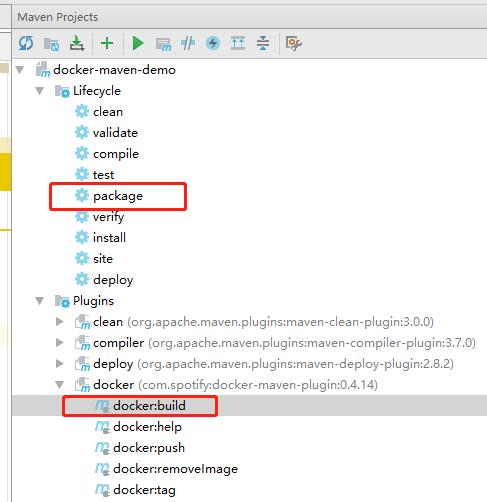Screen dimensions: 487x502
Task: Collapse the Lifecycle tree node
Action: [40, 91]
